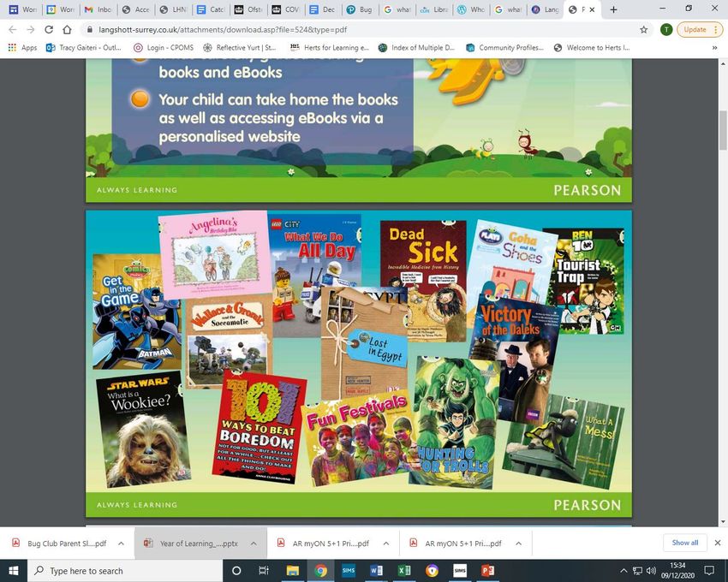Click the page vertical scrollbar thumb
728x582 pixels.
[x=722, y=130]
